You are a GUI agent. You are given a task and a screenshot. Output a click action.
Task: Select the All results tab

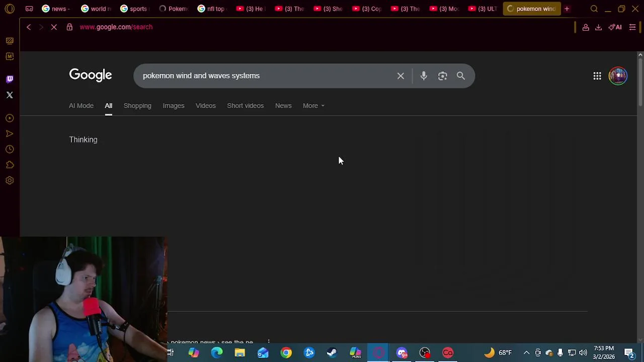click(x=108, y=106)
